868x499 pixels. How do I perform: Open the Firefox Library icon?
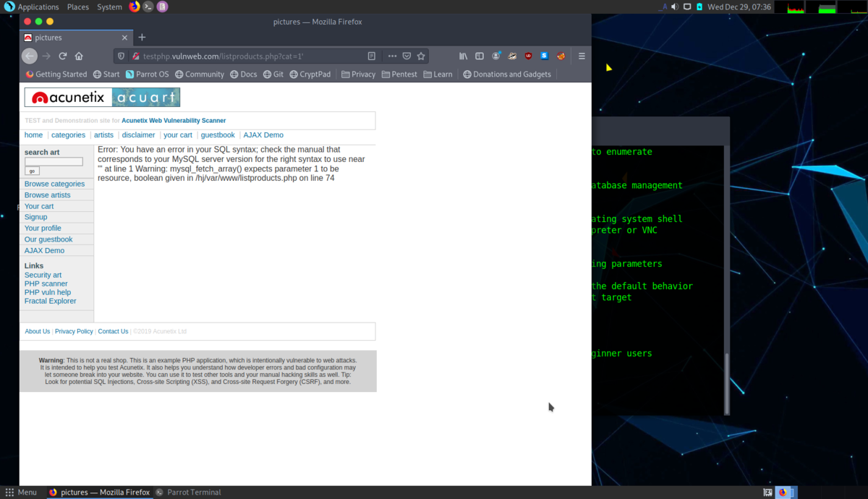pos(463,56)
